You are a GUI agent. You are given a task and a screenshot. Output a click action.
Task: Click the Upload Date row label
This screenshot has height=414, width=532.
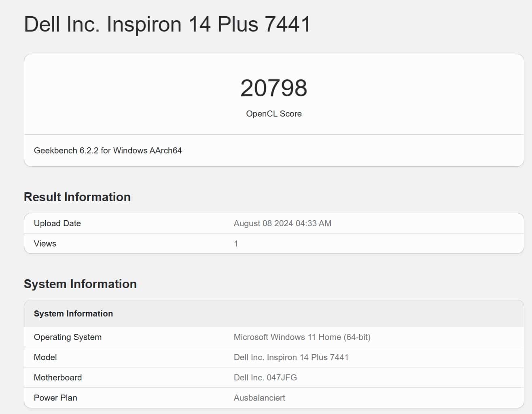pos(57,223)
